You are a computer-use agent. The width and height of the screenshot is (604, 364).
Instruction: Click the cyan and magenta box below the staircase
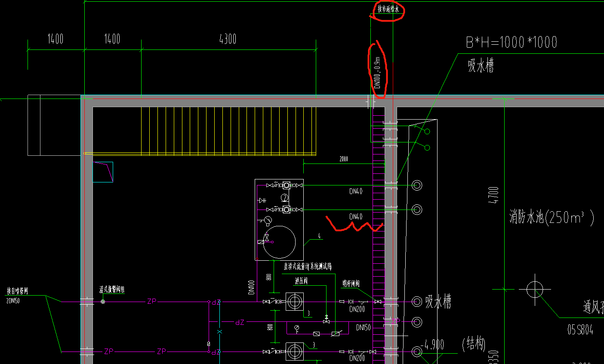pos(103,172)
